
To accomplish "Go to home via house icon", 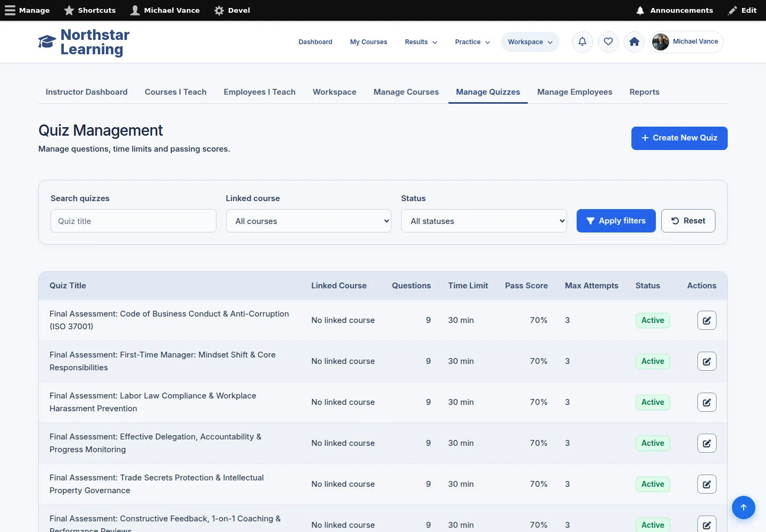I will tap(634, 41).
